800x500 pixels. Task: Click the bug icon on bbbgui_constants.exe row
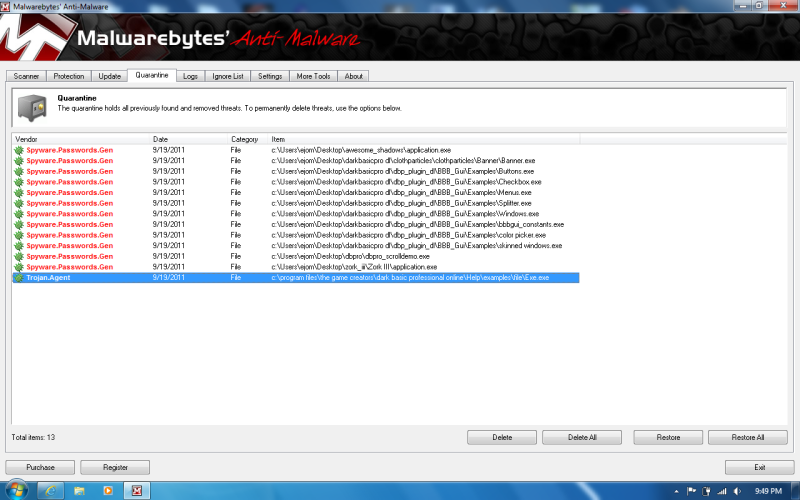19,224
